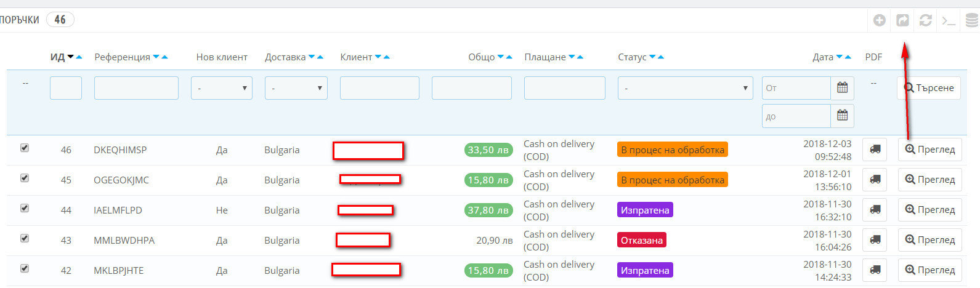980x288 pixels.
Task: Sort Дата column ascending
Action: [x=848, y=57]
